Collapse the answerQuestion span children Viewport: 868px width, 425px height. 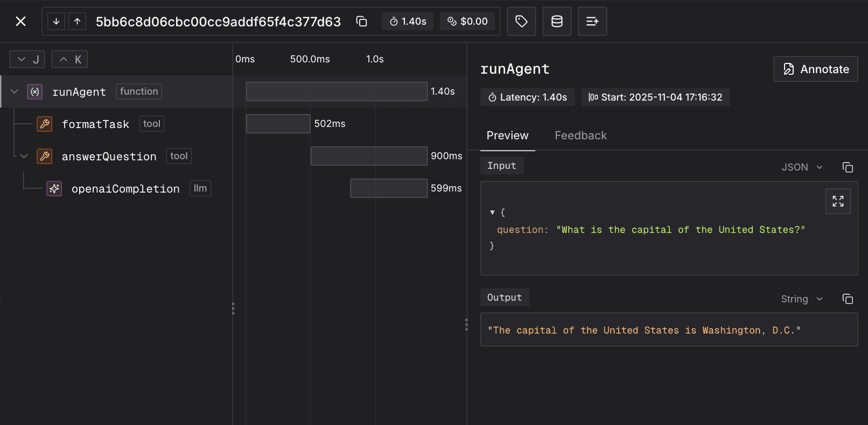tap(24, 156)
